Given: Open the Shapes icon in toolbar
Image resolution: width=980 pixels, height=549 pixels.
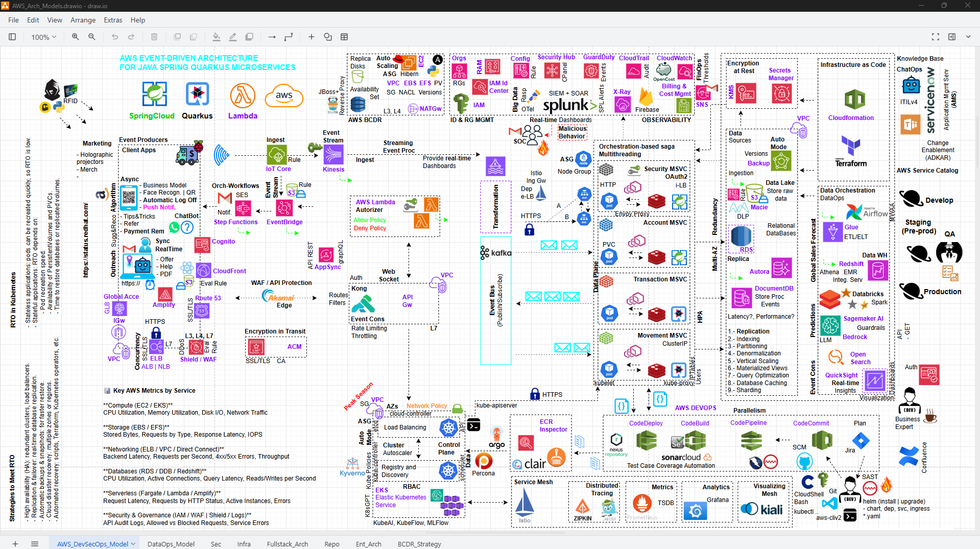Looking at the screenshot, I should pyautogui.click(x=328, y=37).
